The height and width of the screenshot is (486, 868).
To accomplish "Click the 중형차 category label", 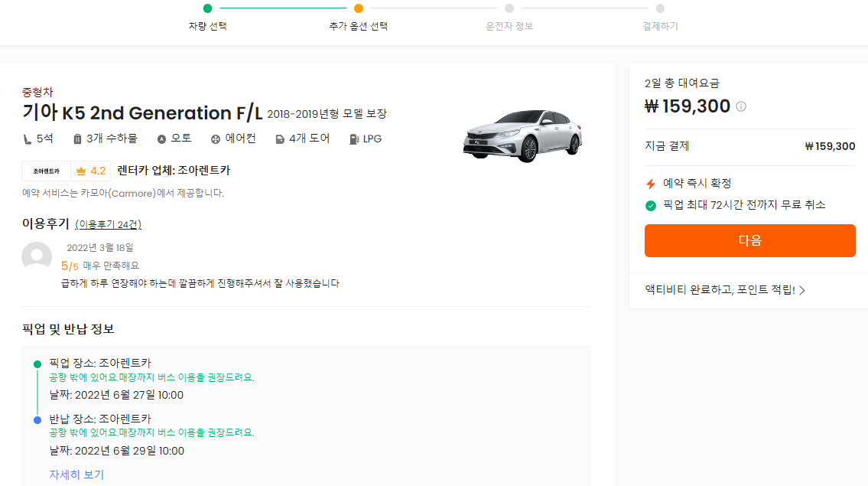I will [37, 92].
